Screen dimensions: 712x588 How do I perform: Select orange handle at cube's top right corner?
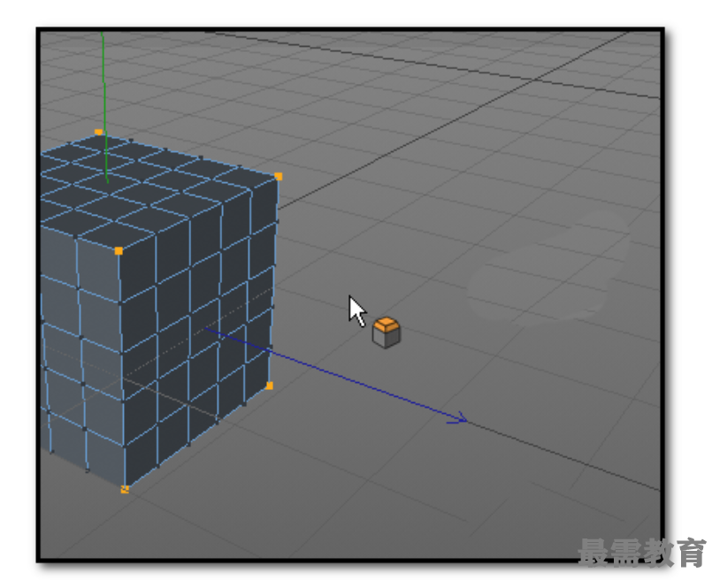279,176
